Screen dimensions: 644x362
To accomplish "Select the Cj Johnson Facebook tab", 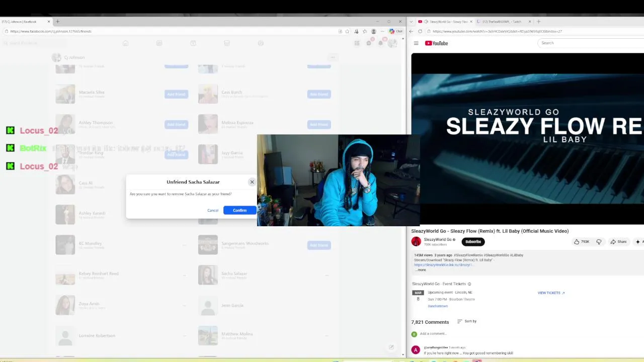I will pyautogui.click(x=25, y=22).
